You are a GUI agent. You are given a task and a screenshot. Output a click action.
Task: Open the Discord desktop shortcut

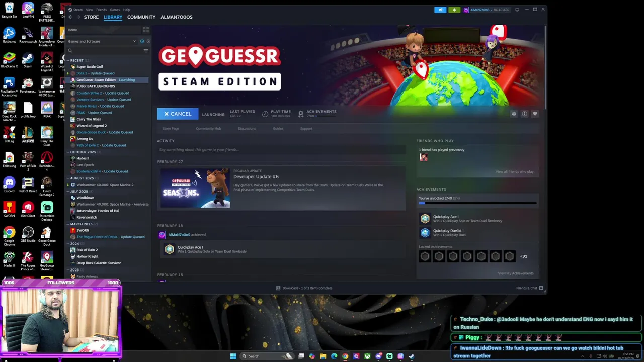[9, 184]
